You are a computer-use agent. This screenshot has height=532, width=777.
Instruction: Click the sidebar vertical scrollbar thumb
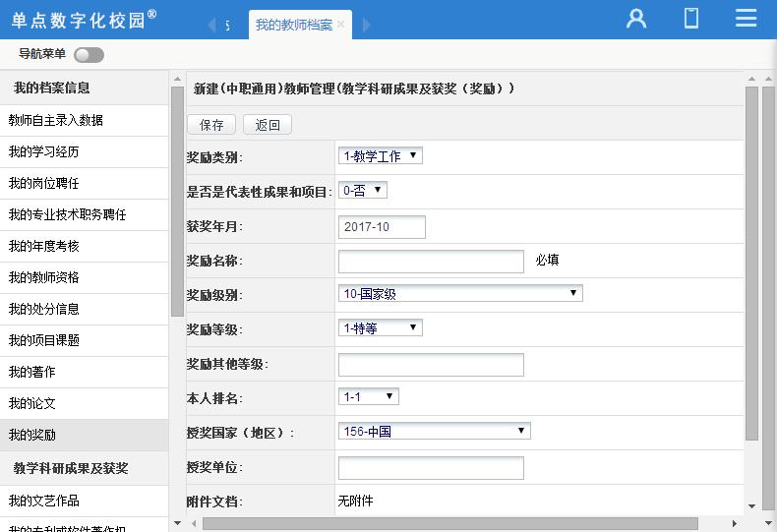[x=177, y=202]
